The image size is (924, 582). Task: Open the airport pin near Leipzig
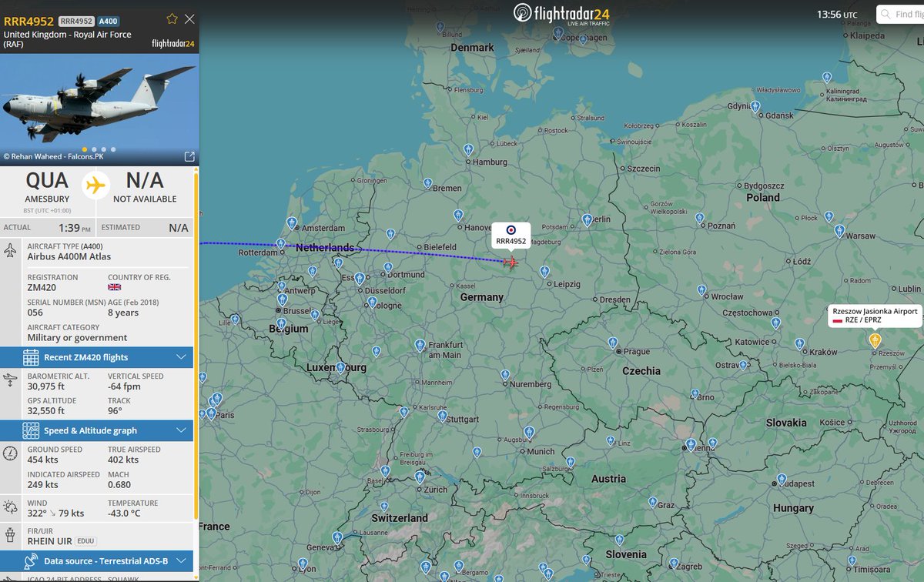click(x=544, y=272)
